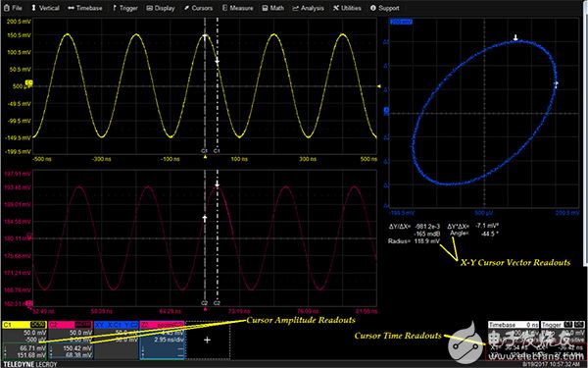Click the 2.95 ns/div value in Z2 box
Viewport: 588px width, 368px height.
click(x=169, y=340)
